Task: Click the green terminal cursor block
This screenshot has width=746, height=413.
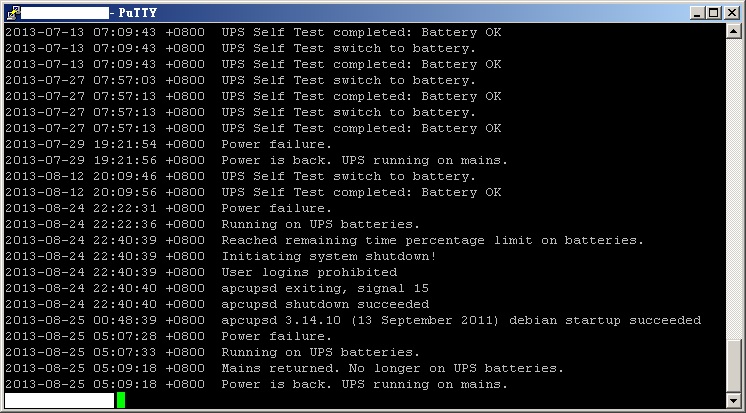Action: [120, 400]
